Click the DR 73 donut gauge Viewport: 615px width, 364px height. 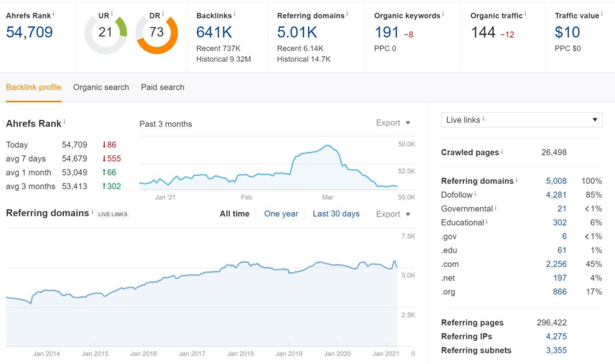157,33
